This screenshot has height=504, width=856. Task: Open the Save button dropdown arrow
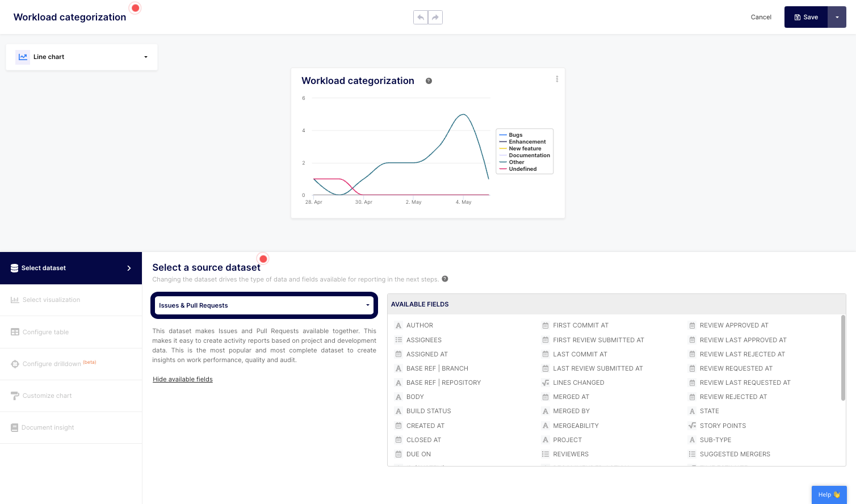pos(837,18)
